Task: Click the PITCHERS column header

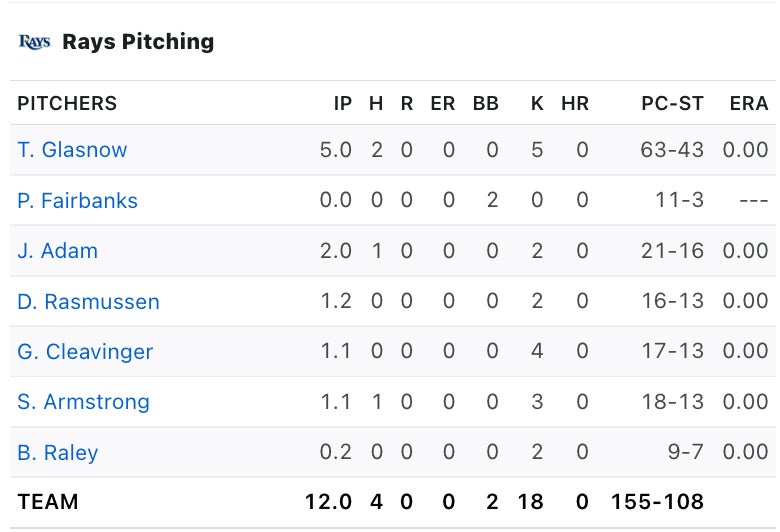Action: 67,103
